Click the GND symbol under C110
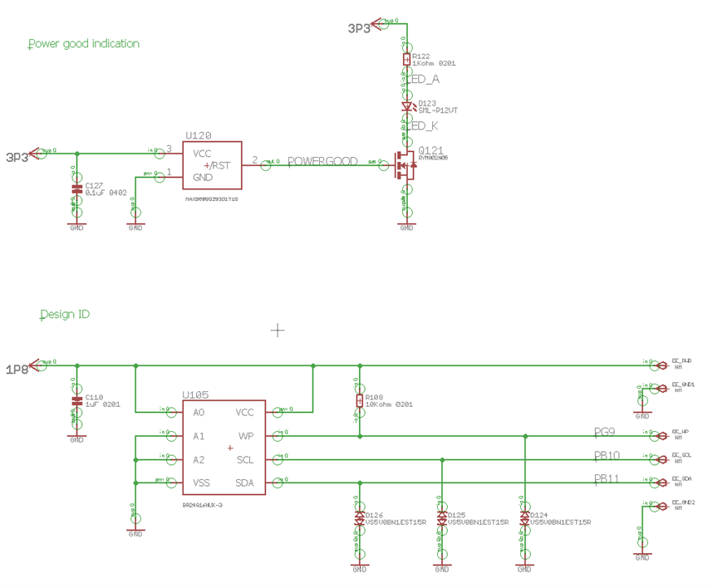Viewport: 708px width, 588px height. [76, 438]
